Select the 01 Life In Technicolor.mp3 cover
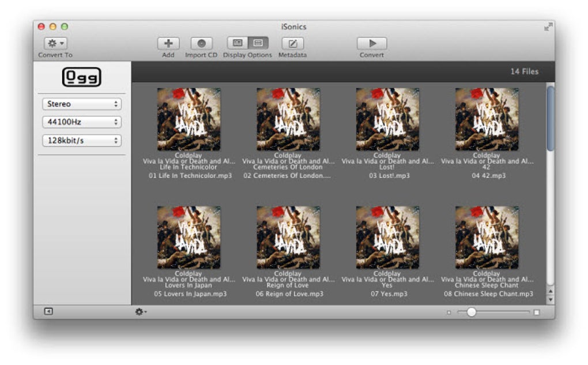 (x=189, y=119)
